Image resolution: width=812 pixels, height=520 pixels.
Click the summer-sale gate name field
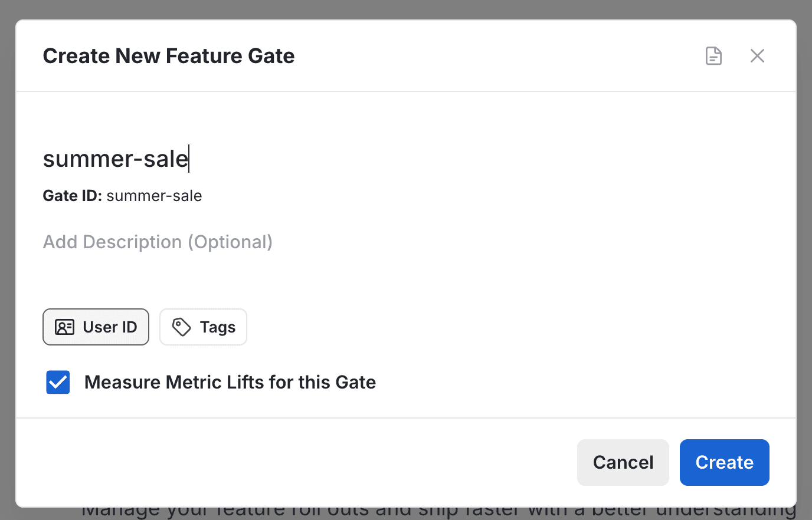coord(115,158)
